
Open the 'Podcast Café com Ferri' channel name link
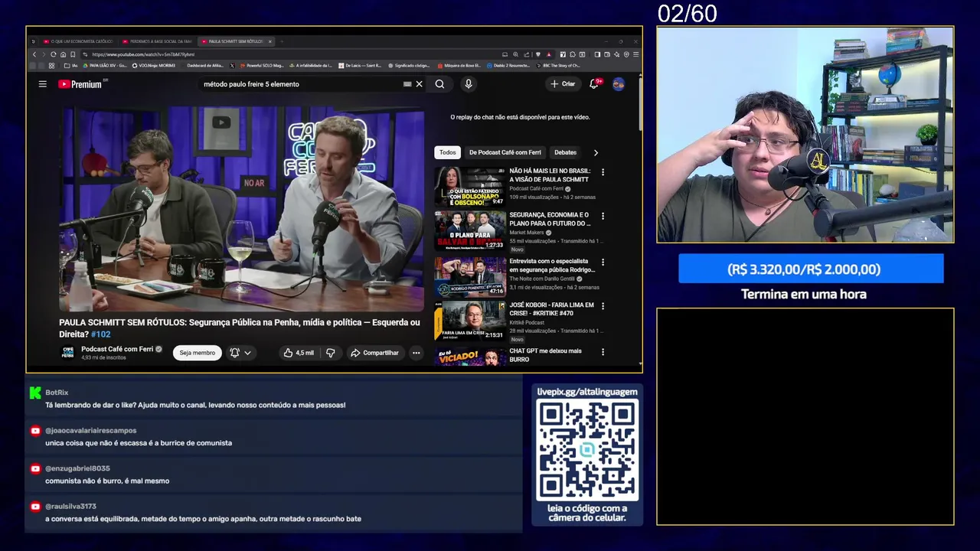117,349
